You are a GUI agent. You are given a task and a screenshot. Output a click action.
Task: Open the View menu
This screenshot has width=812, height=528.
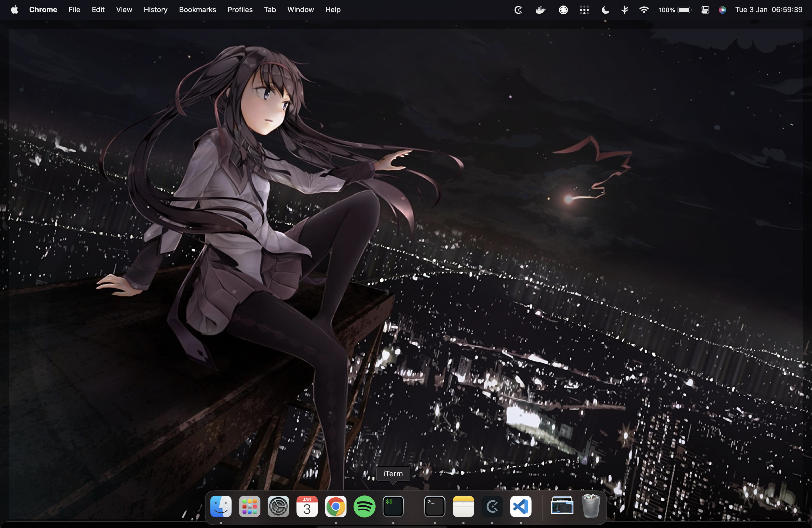coord(124,10)
